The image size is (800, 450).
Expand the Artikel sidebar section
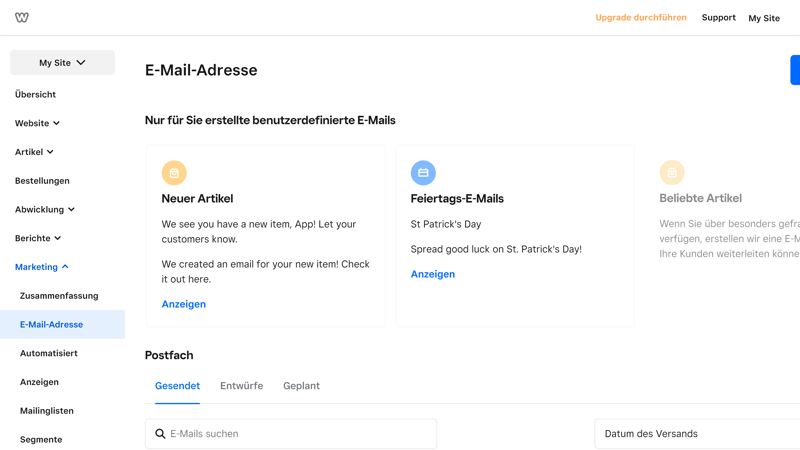(x=35, y=152)
